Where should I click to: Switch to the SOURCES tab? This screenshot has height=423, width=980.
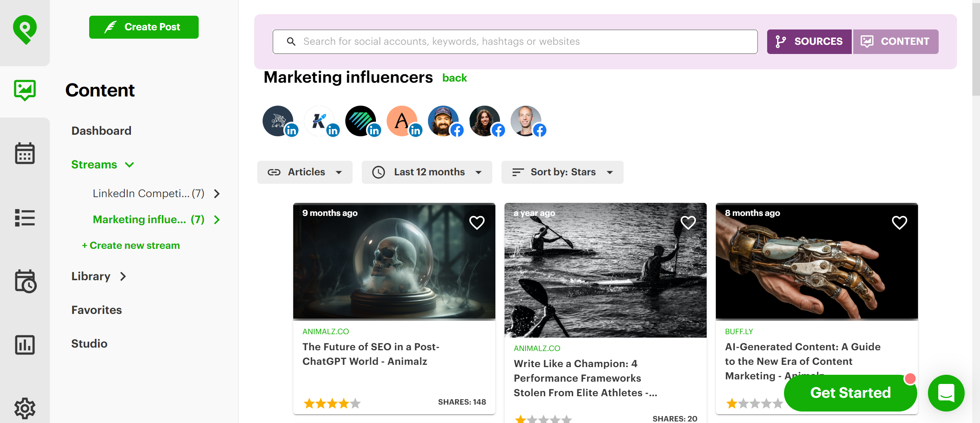point(809,41)
